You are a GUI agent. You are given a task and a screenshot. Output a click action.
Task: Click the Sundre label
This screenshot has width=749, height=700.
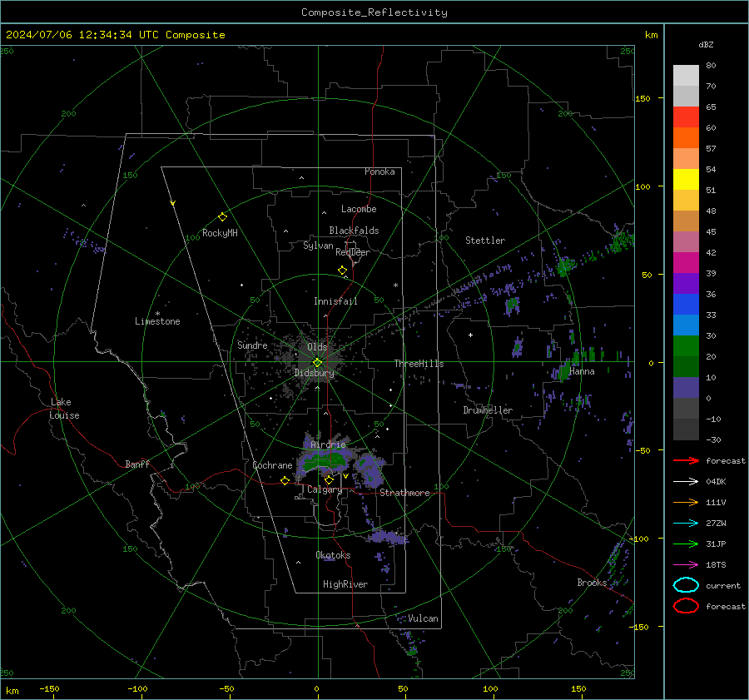[252, 345]
